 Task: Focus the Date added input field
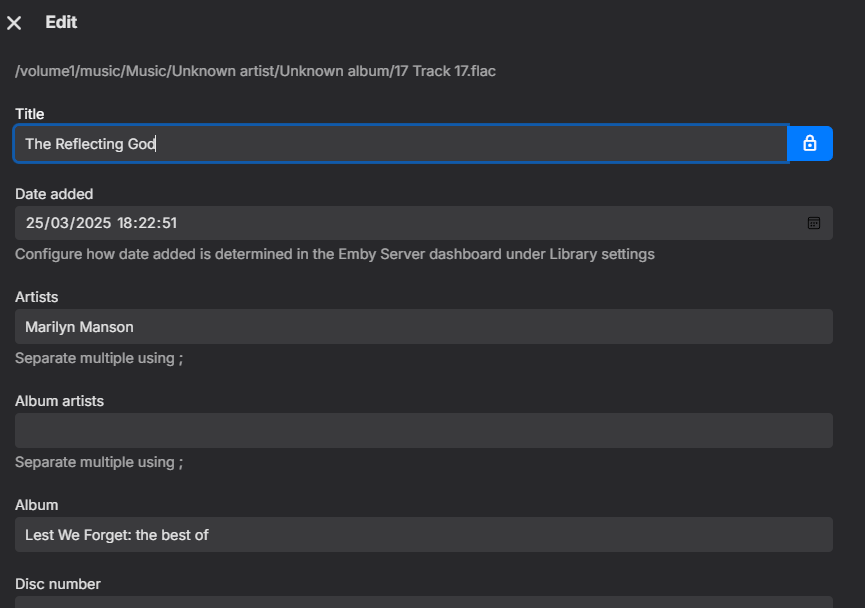pyautogui.click(x=400, y=223)
